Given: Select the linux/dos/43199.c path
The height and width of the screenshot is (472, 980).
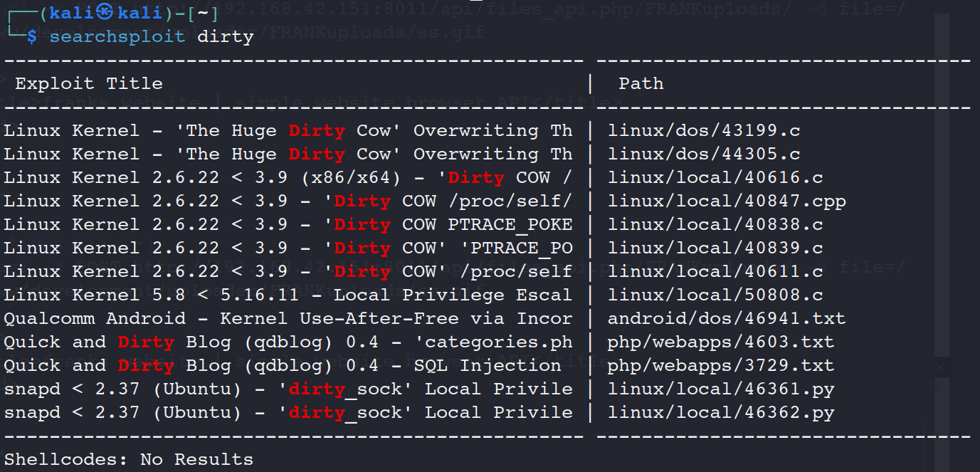Looking at the screenshot, I should (x=703, y=131).
